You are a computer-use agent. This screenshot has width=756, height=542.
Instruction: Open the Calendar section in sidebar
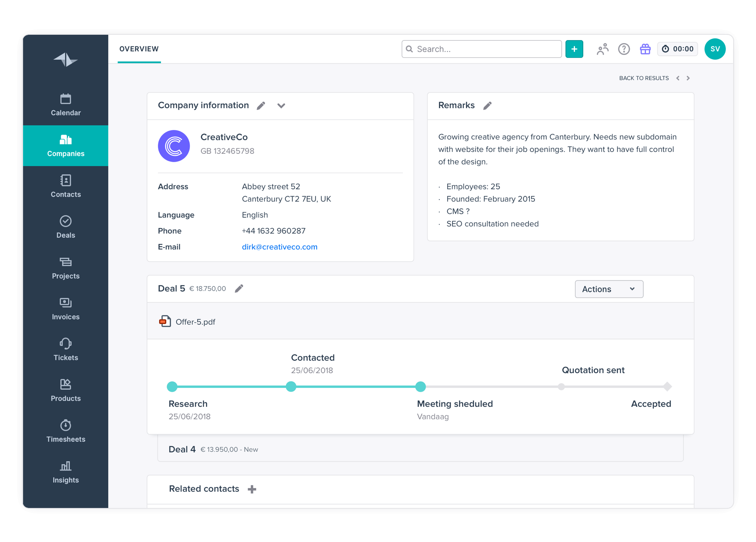(65, 105)
